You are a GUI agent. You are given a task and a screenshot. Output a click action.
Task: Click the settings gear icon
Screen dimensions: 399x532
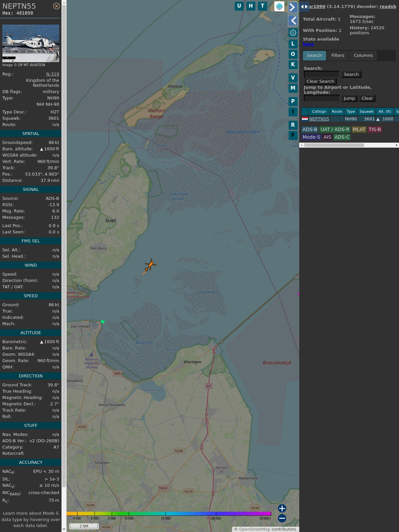[x=293, y=33]
